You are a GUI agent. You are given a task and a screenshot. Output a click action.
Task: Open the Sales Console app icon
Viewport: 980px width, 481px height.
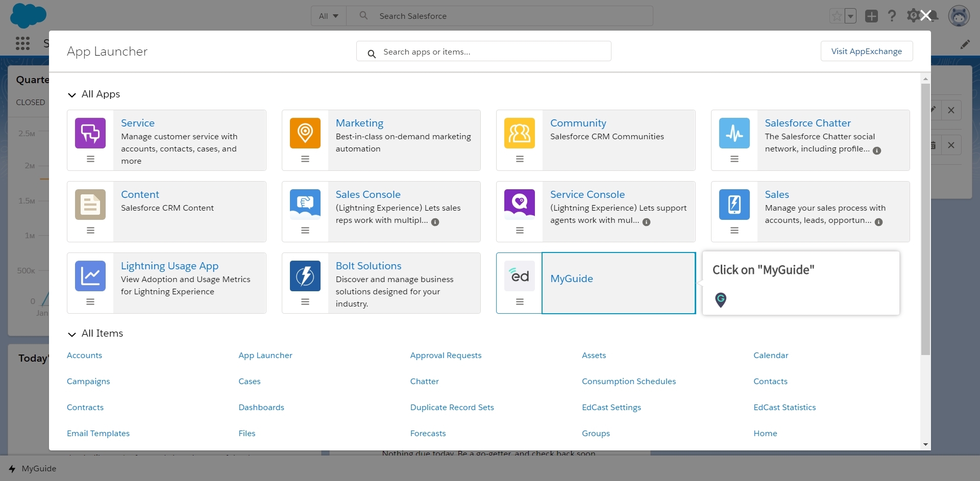305,205
